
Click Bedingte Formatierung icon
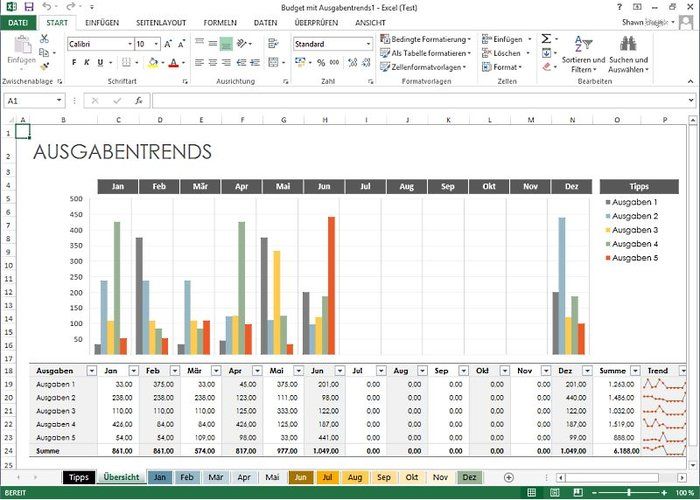(385, 39)
